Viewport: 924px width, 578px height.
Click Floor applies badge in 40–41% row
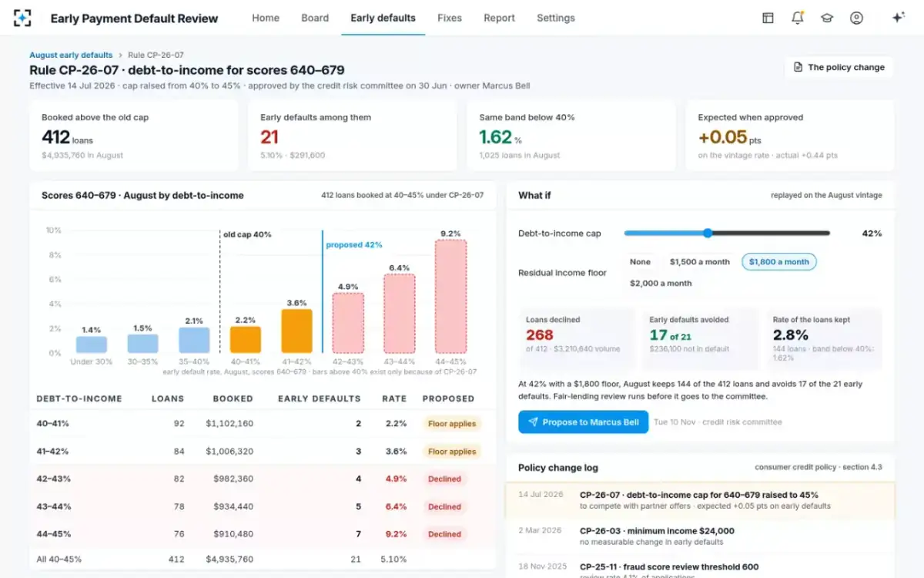pos(452,423)
